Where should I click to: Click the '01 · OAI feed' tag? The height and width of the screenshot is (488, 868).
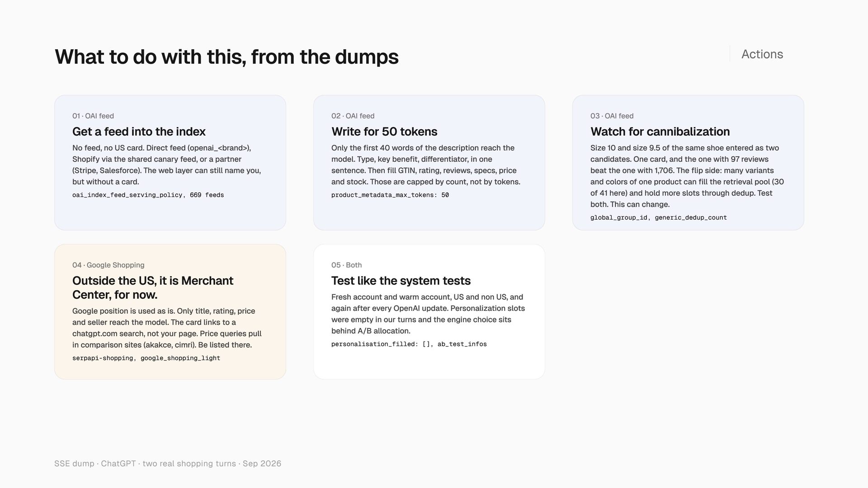point(93,116)
